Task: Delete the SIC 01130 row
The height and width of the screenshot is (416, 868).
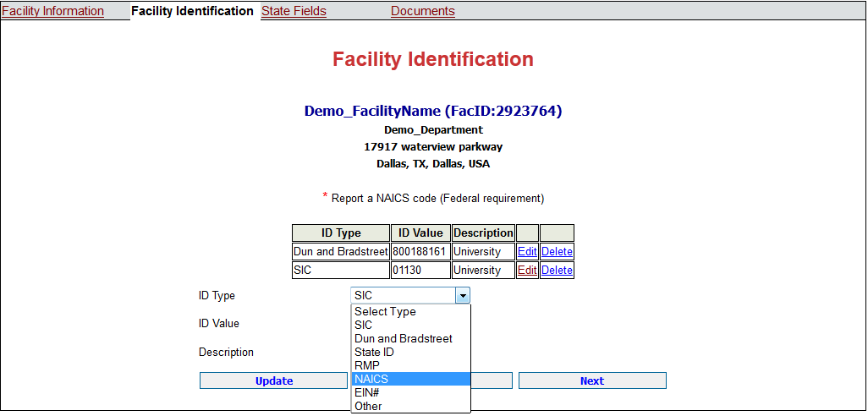Action: pos(557,271)
